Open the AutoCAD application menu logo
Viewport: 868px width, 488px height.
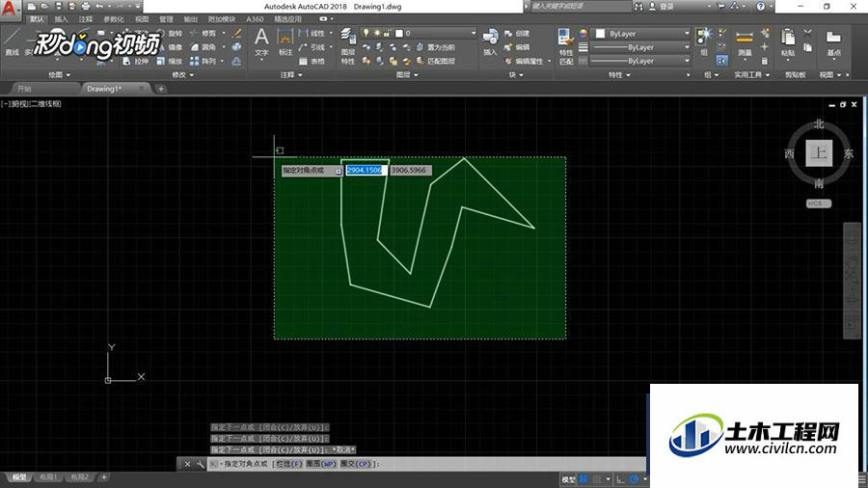(x=10, y=8)
